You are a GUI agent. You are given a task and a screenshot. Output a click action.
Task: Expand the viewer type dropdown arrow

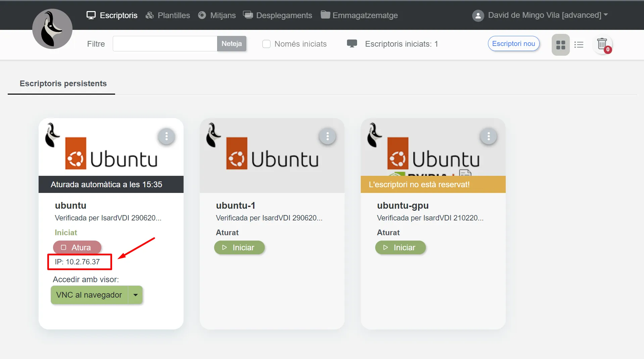(x=136, y=295)
